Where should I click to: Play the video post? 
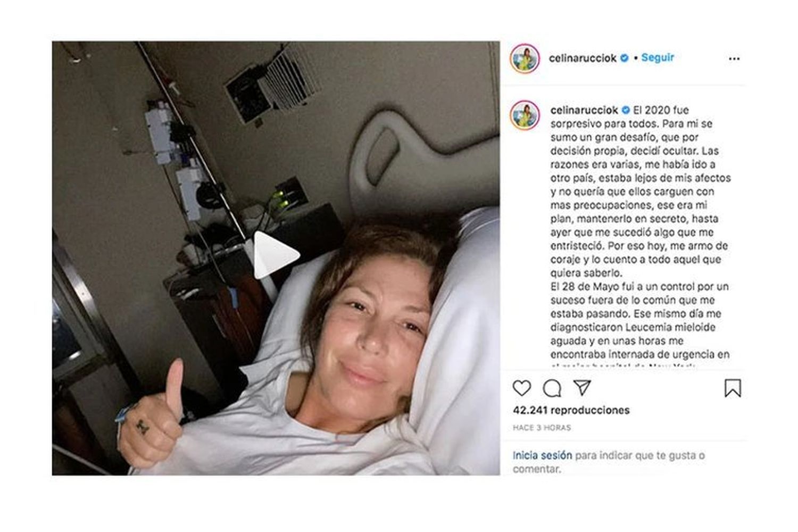click(276, 255)
